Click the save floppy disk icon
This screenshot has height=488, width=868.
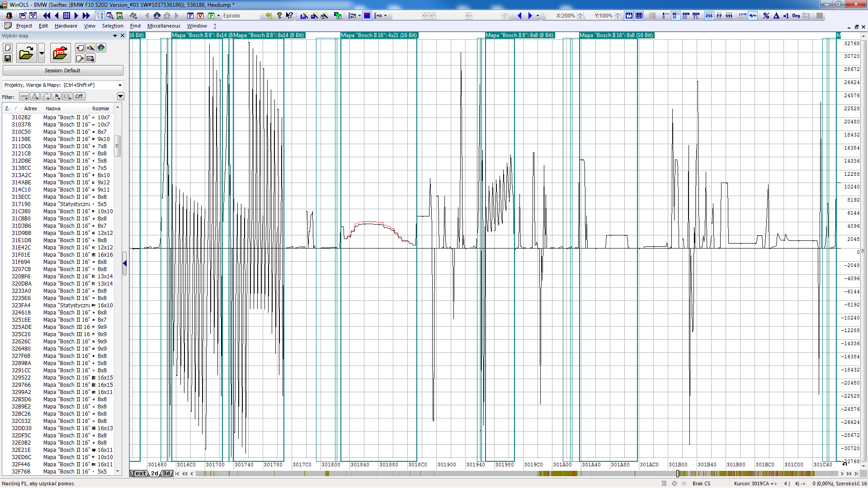pos(8,58)
